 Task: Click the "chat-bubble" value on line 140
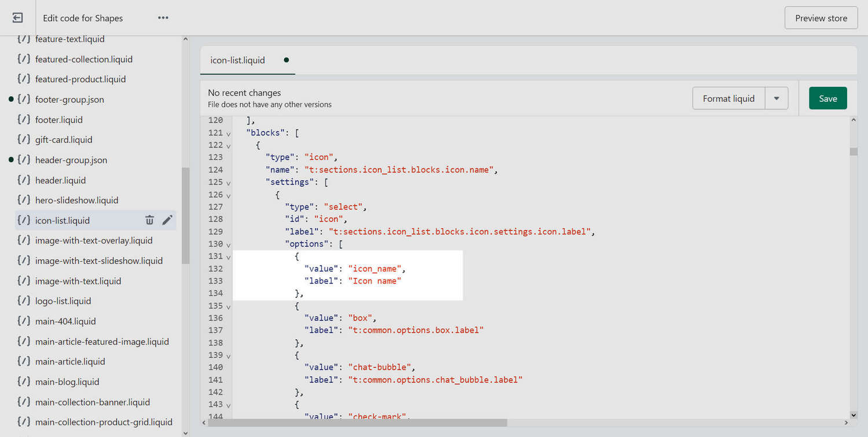click(x=381, y=367)
